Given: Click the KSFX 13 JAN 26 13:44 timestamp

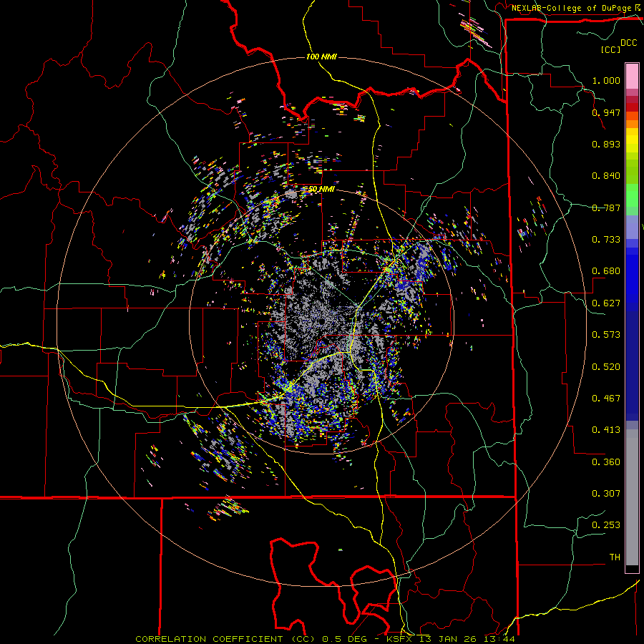Looking at the screenshot, I should tap(451, 639).
